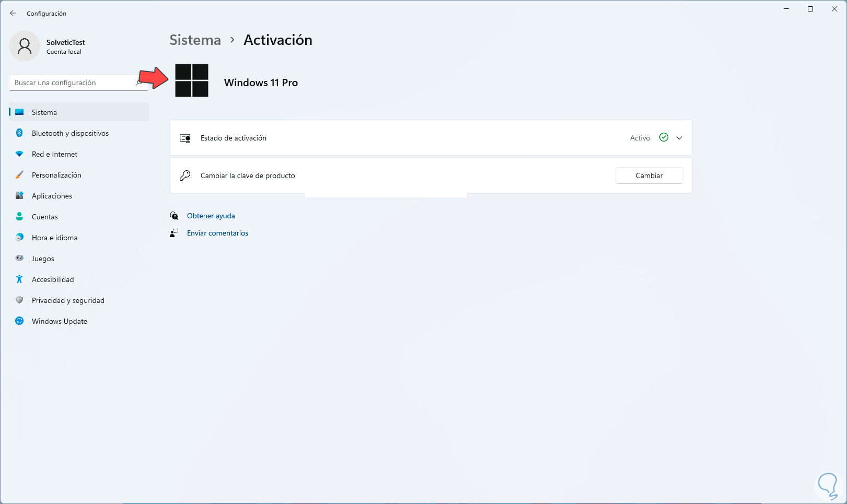Focus the Buscar una configuración field
847x504 pixels.
(x=79, y=83)
